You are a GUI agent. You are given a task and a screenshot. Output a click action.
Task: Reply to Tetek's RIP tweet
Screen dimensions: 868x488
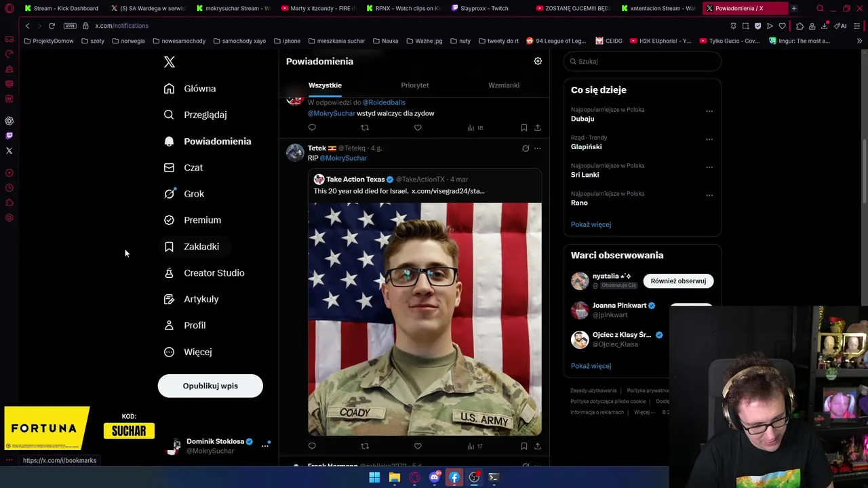pos(312,446)
